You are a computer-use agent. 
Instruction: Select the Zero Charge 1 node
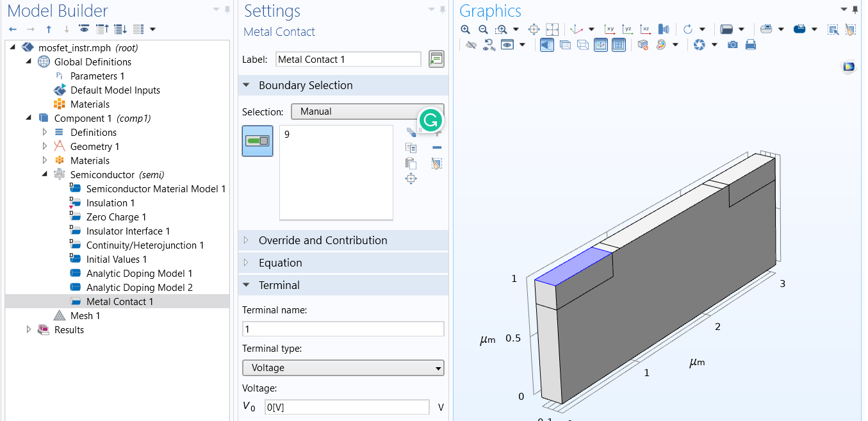coord(116,217)
